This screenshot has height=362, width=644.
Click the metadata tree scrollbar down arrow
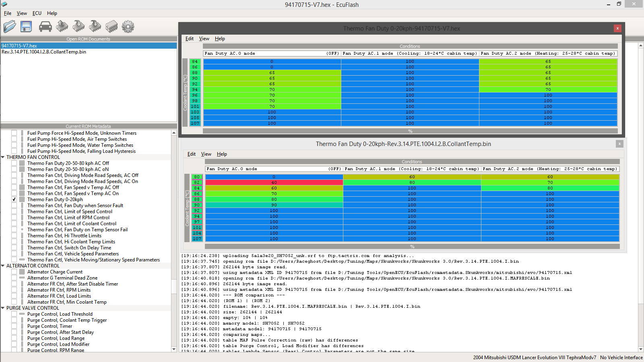point(174,349)
